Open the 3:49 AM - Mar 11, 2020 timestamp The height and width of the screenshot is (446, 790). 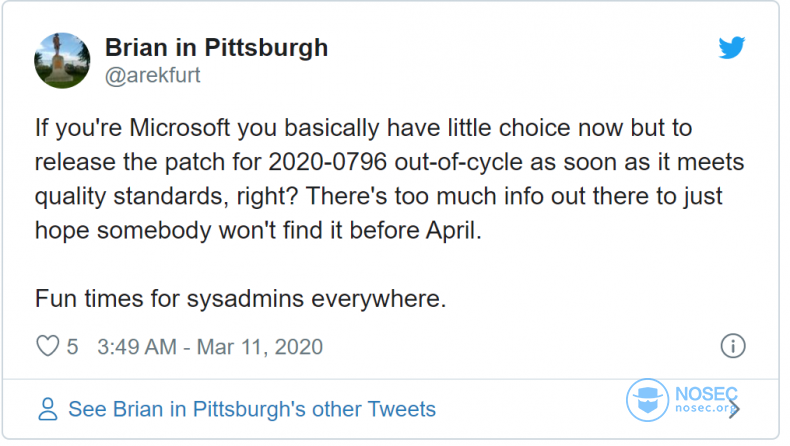pos(210,347)
